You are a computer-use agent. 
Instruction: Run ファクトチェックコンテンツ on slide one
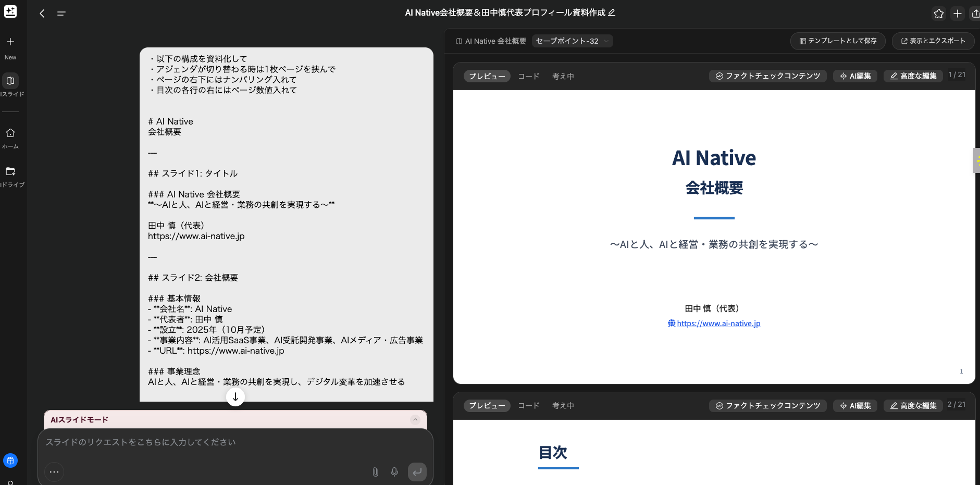767,76
